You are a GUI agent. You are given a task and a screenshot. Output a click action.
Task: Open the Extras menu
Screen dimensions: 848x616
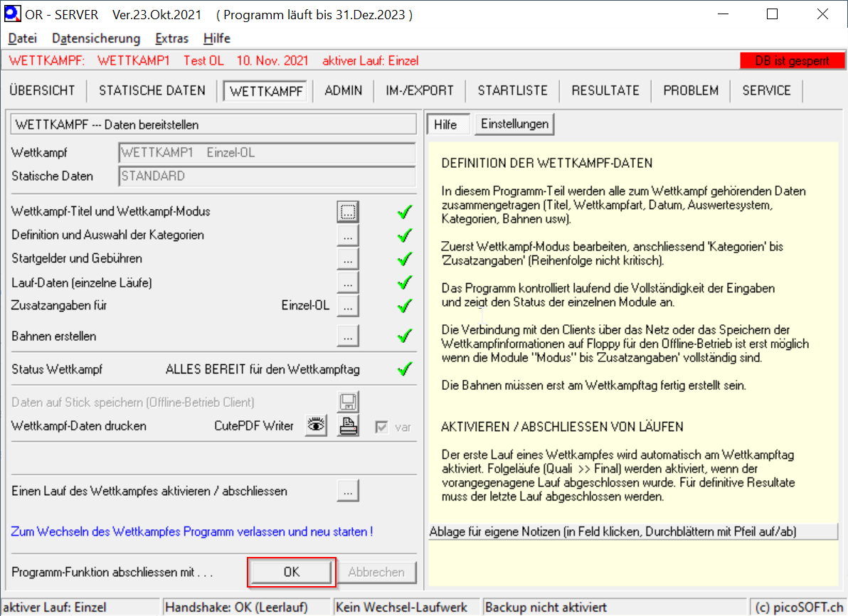(x=171, y=38)
